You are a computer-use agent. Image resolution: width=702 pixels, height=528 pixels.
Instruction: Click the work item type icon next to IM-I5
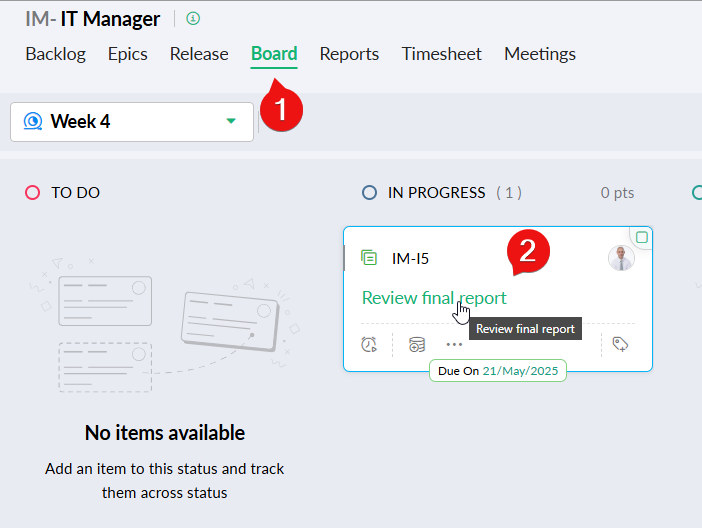(370, 258)
